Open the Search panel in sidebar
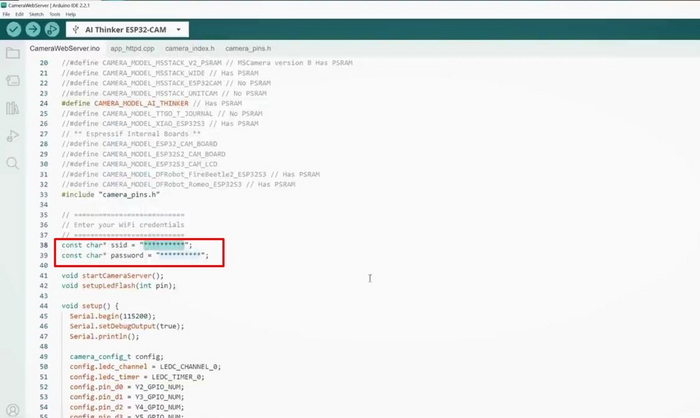Viewport: 700px width, 418px height. [x=12, y=162]
